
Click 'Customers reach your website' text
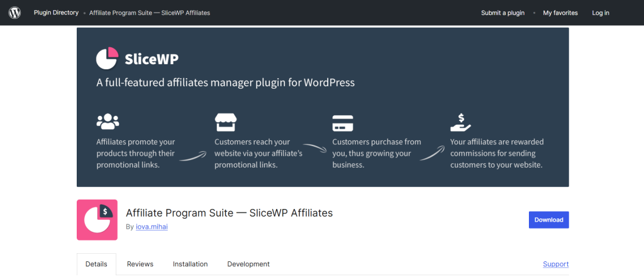pyautogui.click(x=258, y=154)
